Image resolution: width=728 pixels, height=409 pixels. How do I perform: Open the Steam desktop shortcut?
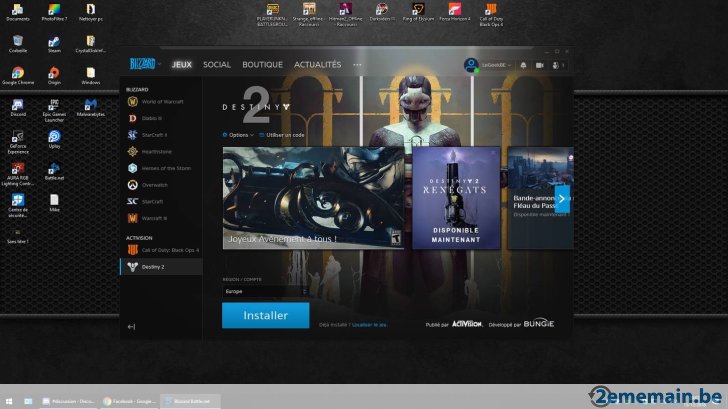(54, 45)
